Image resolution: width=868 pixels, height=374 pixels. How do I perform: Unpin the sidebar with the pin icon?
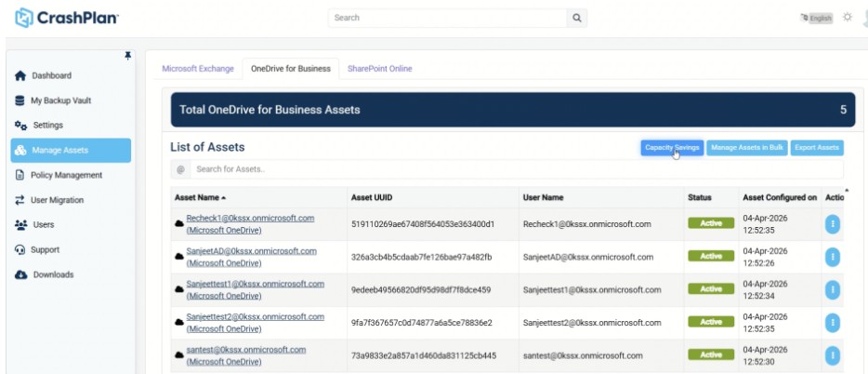(128, 56)
